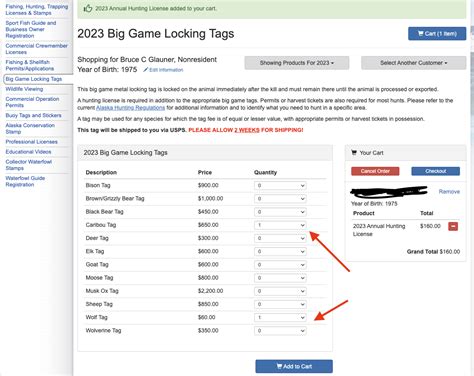Viewport: 474px width, 376px height.
Task: Expand the Showing Products For 2023 dropdown
Action: coord(297,63)
